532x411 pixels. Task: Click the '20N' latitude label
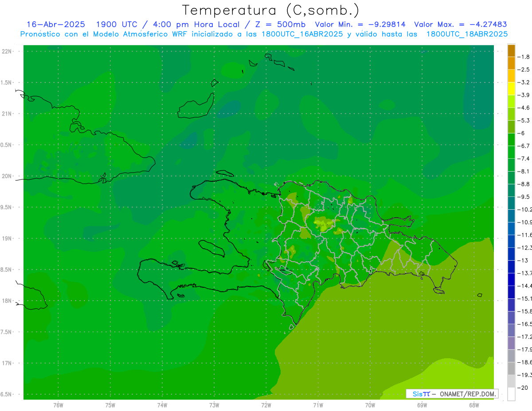pyautogui.click(x=7, y=176)
